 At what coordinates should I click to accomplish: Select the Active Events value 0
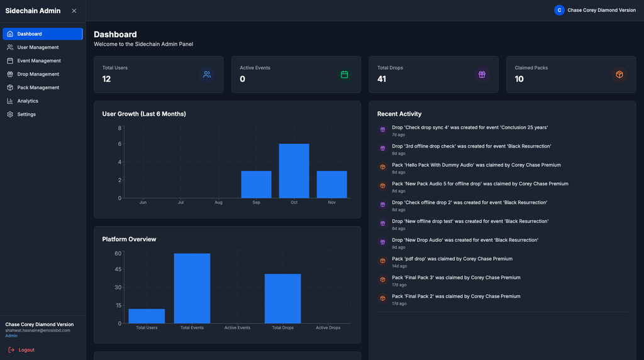coord(242,79)
